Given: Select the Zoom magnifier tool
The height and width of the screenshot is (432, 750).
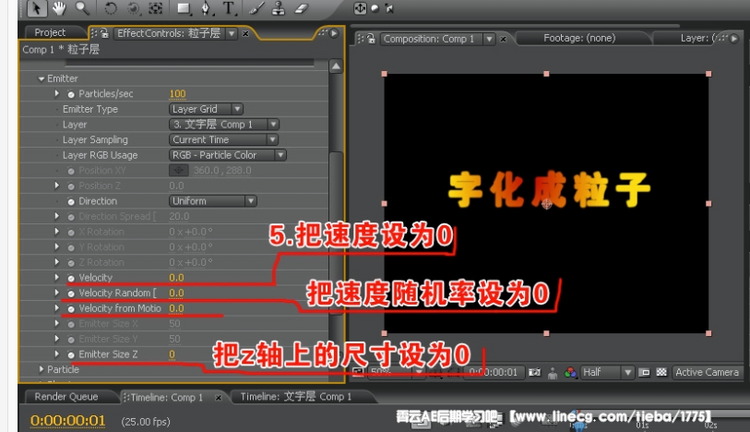Looking at the screenshot, I should 82,8.
